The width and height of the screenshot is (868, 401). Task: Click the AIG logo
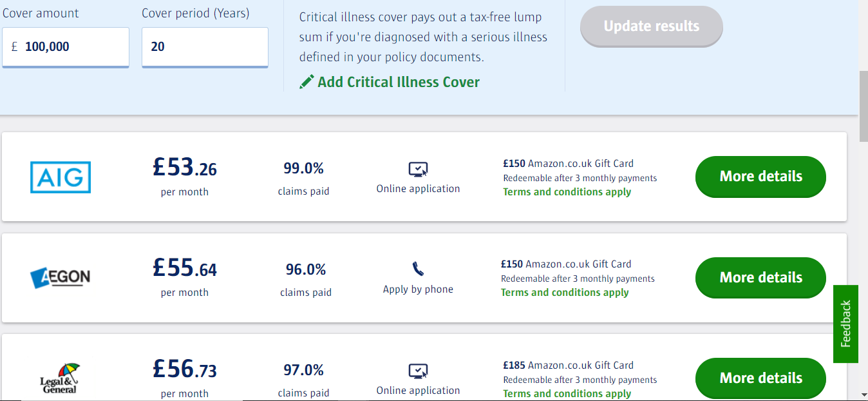(x=61, y=177)
